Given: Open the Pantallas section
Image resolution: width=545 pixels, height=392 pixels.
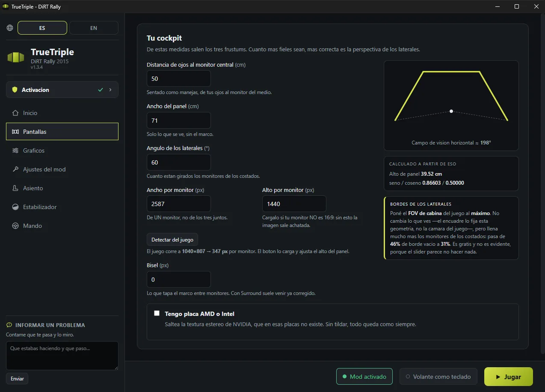Looking at the screenshot, I should click(x=62, y=132).
